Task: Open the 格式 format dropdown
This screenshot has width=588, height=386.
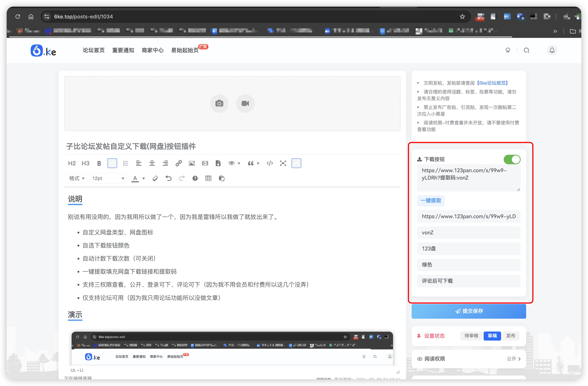Action: click(x=77, y=178)
